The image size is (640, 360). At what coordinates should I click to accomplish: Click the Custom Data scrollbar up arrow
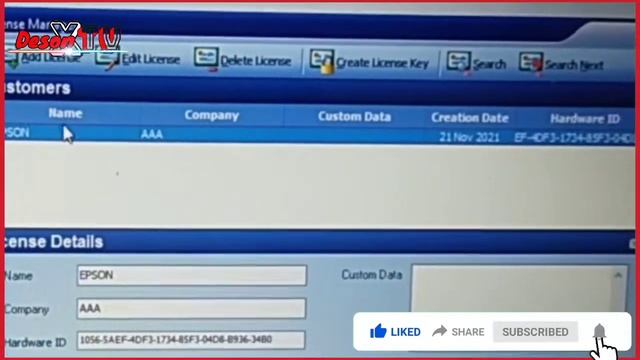tap(618, 276)
